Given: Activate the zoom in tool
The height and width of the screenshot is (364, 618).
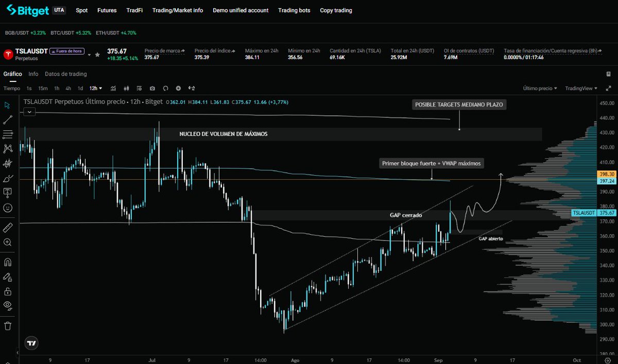Looking at the screenshot, I should (8, 242).
